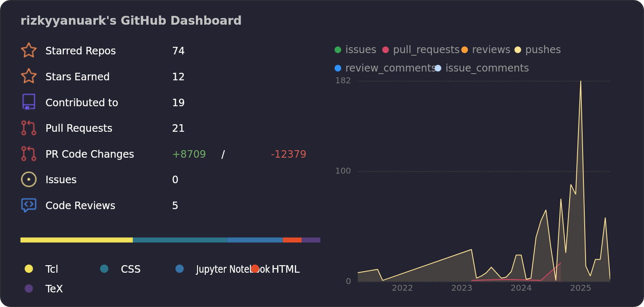Select the PR Code Changes merge icon

click(x=28, y=153)
